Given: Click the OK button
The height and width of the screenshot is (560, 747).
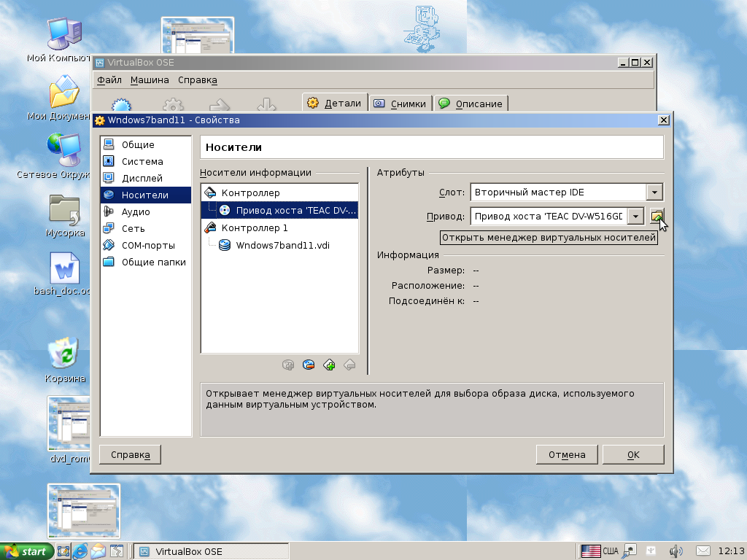Looking at the screenshot, I should 632,454.
